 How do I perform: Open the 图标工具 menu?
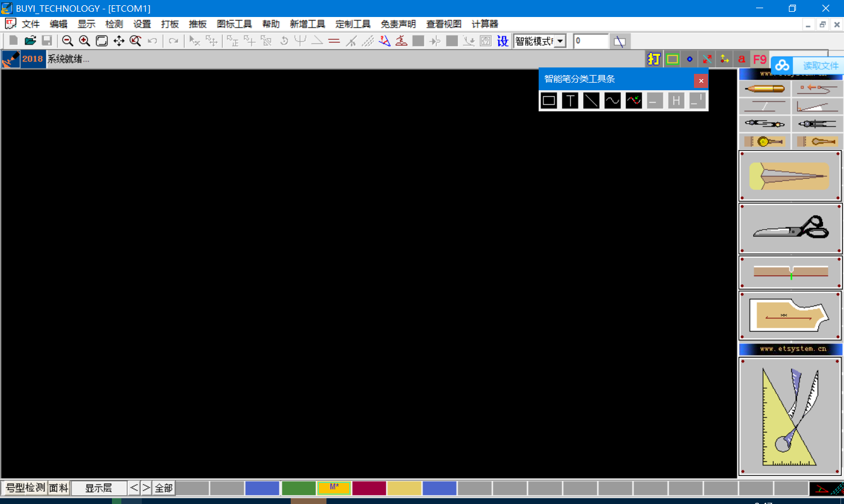point(234,24)
